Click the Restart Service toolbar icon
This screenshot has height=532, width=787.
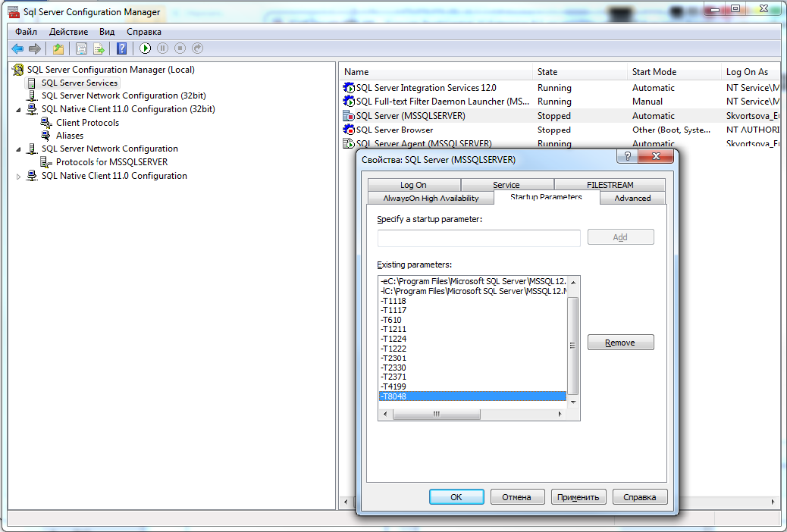198,49
